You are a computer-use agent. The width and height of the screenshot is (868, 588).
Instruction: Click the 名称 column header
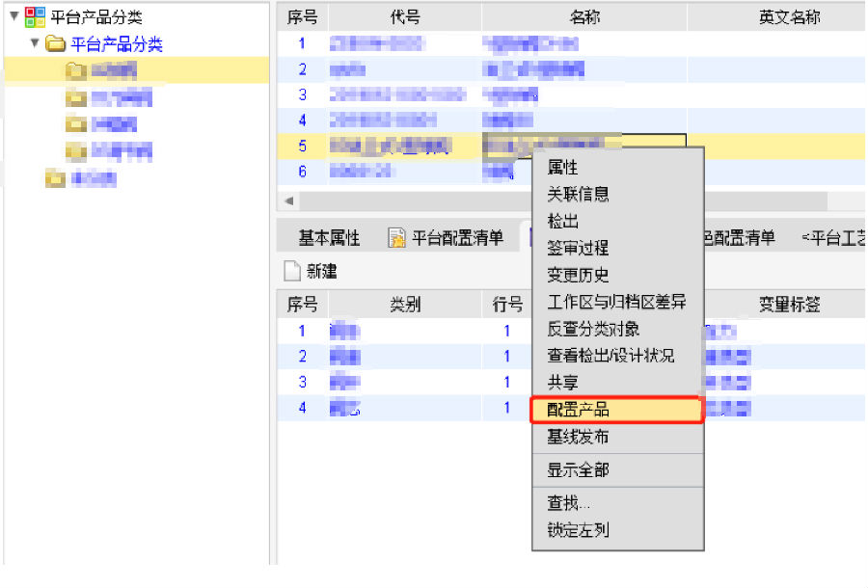click(584, 17)
